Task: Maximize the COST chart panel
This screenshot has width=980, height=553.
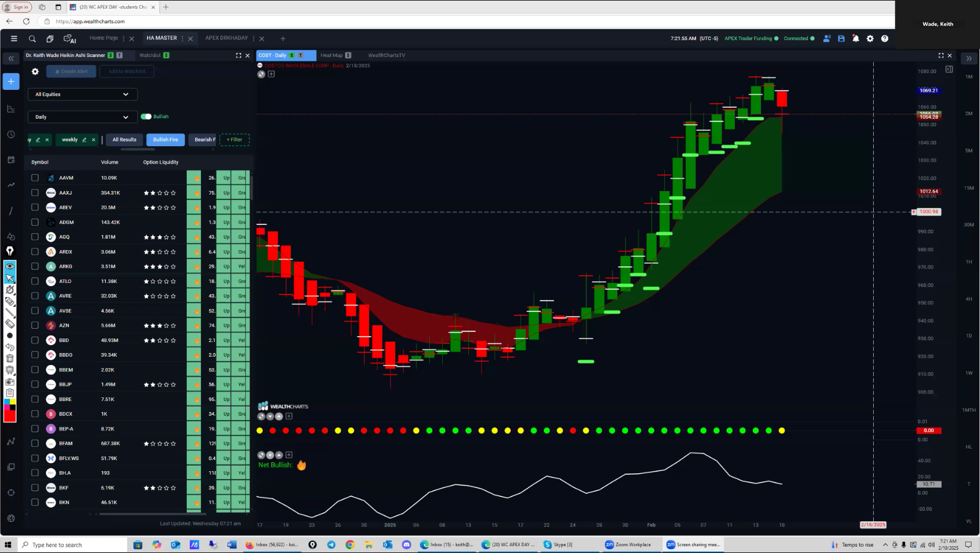Action: [x=941, y=56]
